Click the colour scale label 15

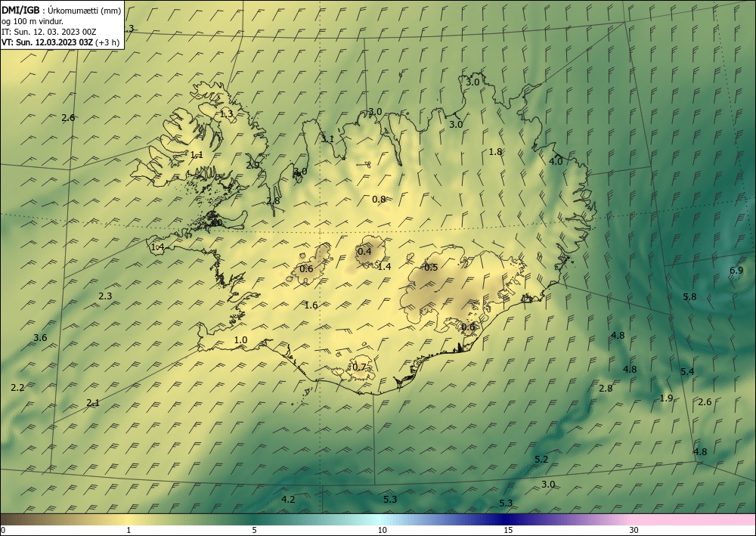[508, 531]
